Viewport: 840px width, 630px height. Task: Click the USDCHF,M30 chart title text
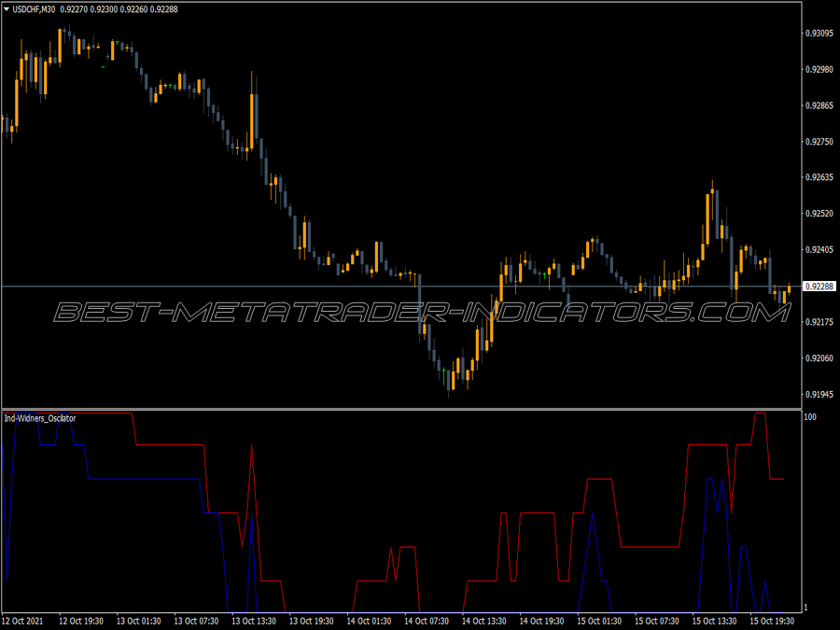coord(34,9)
